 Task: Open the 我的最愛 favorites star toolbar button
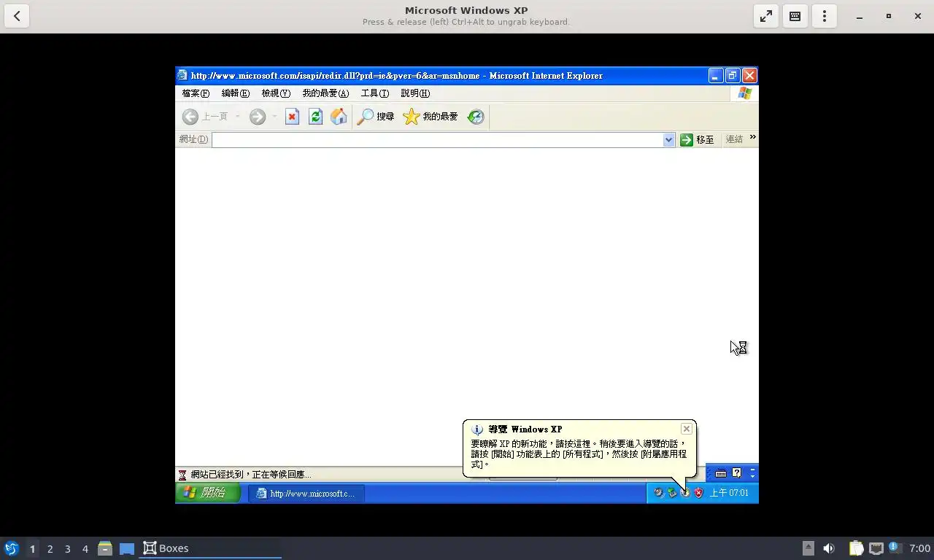click(x=431, y=117)
